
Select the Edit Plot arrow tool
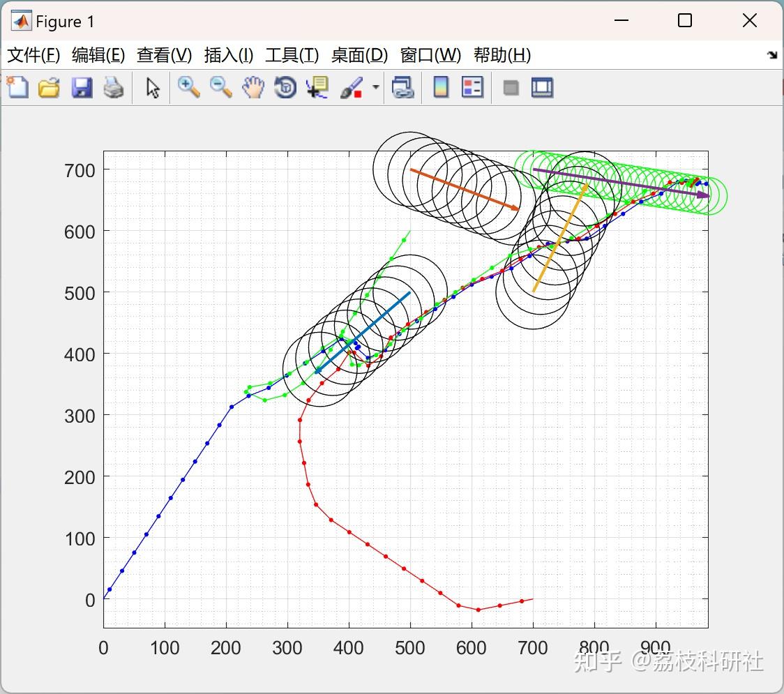tap(153, 88)
